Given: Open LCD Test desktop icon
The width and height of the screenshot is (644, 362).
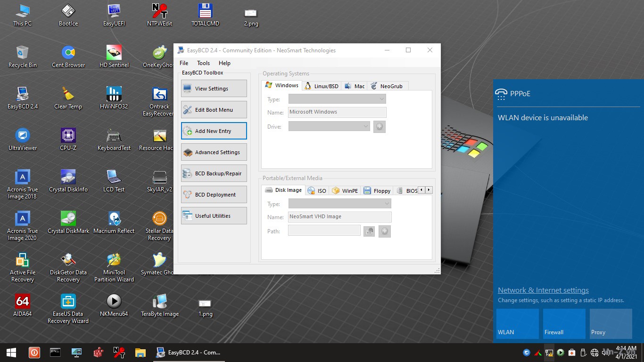Looking at the screenshot, I should point(114,181).
